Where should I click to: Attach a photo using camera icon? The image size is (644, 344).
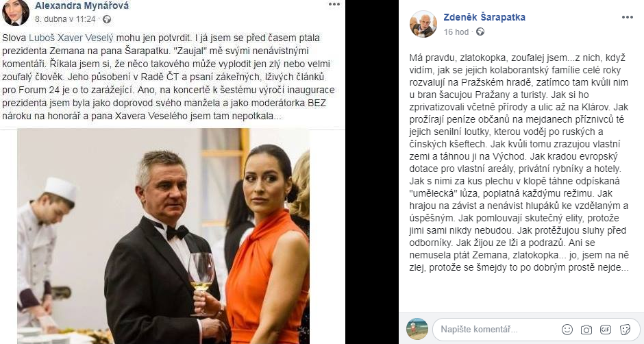pos(586,329)
